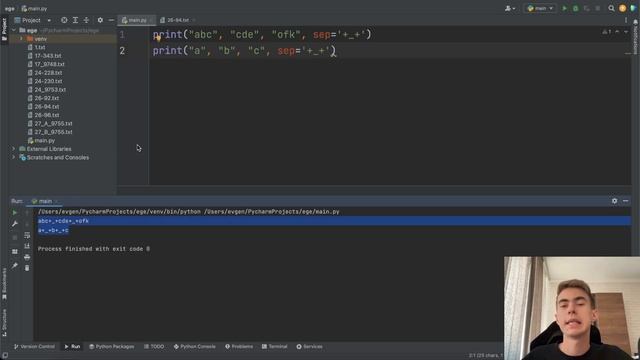Click the print icon in Run panel
This screenshot has height=360, width=640.
tap(27, 257)
